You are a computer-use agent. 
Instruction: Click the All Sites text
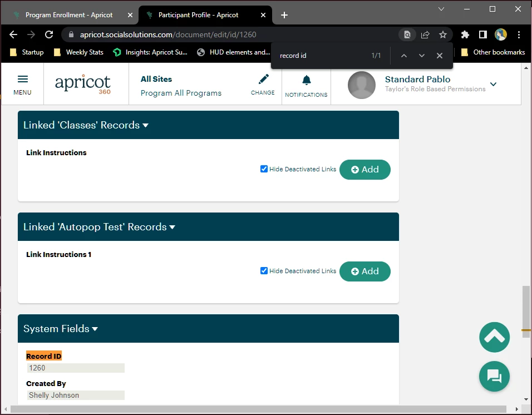(x=156, y=79)
